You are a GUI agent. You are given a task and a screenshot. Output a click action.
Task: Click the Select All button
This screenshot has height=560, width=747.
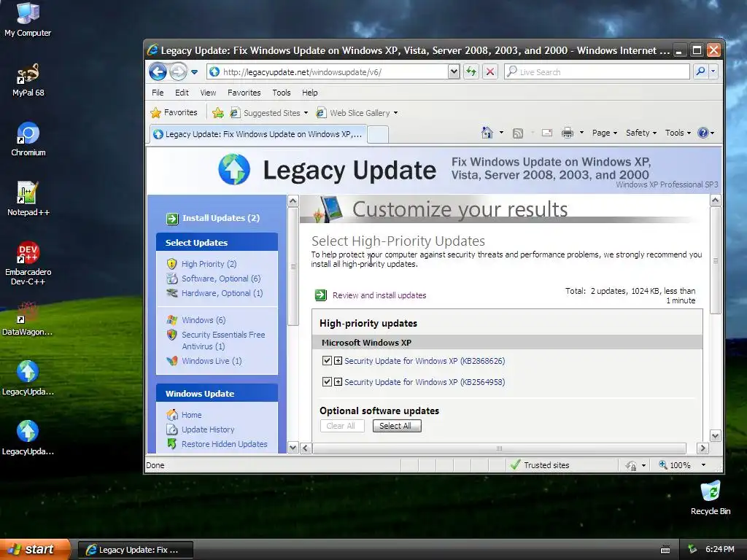coord(397,426)
